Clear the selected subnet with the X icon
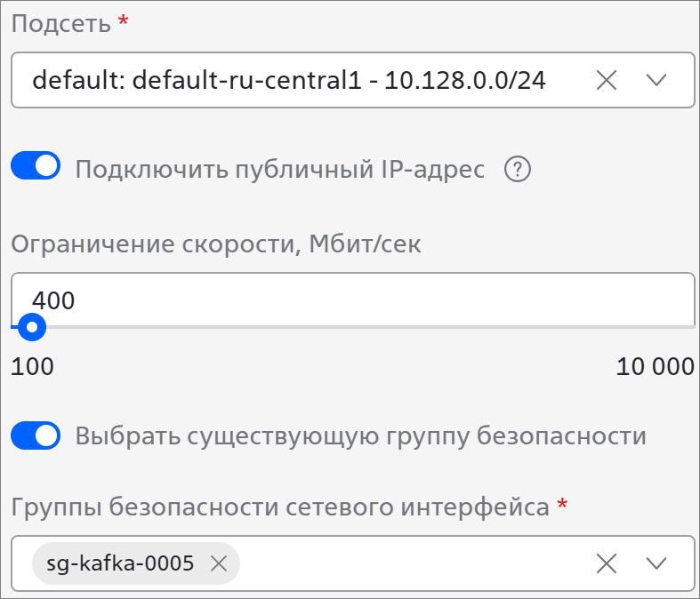This screenshot has width=700, height=599. [x=607, y=81]
